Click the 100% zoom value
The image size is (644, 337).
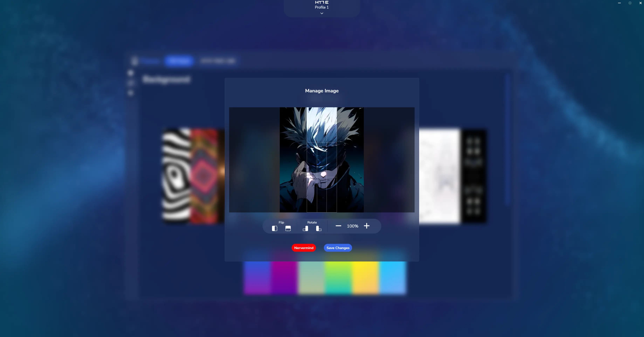pyautogui.click(x=353, y=226)
